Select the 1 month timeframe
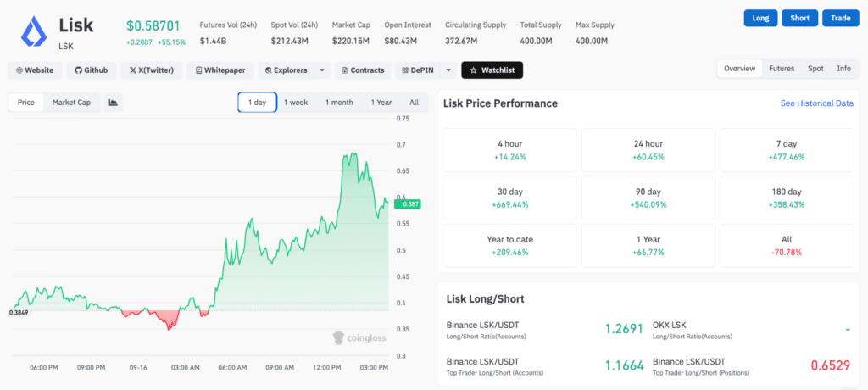The width and height of the screenshot is (868, 390). coord(339,103)
